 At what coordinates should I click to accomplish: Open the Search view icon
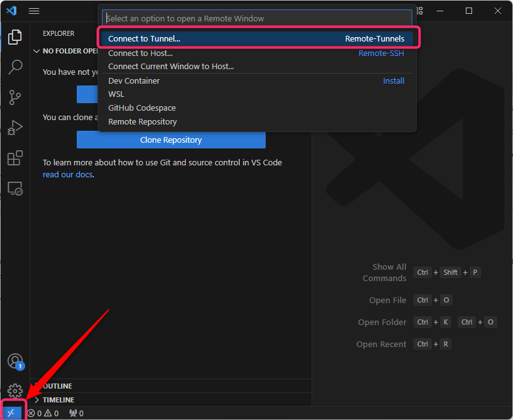14,67
